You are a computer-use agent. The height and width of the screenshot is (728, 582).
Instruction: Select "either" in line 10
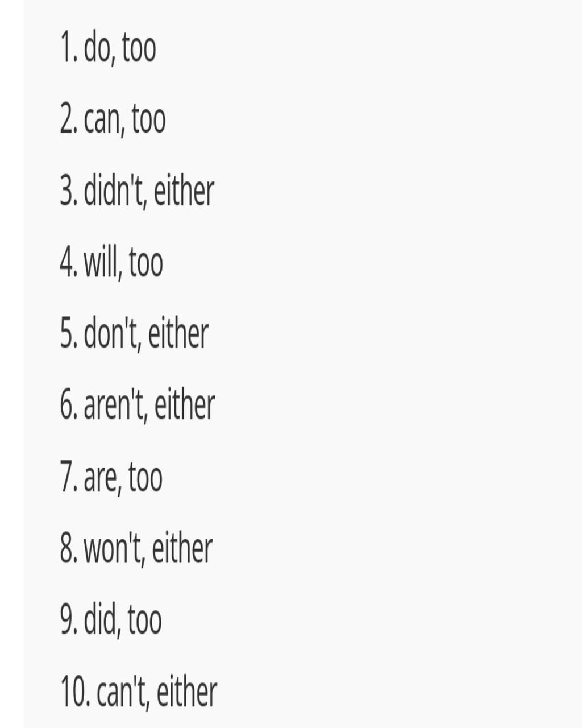tap(187, 692)
